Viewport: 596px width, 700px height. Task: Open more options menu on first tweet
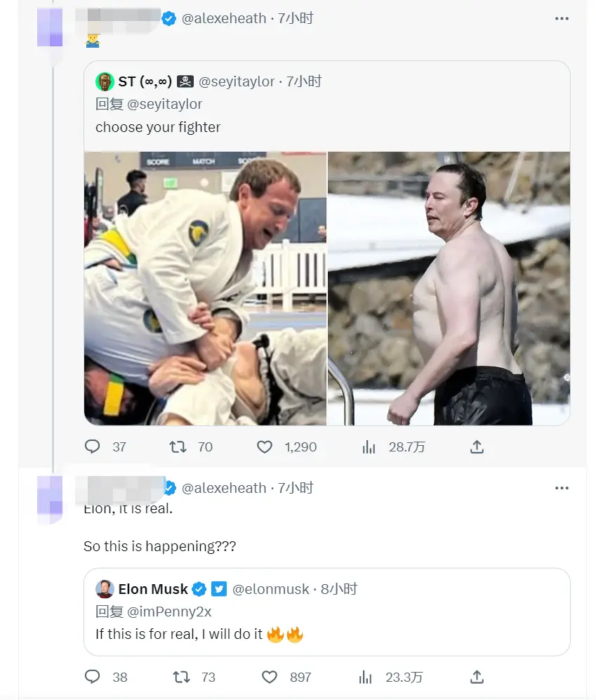coord(562,19)
